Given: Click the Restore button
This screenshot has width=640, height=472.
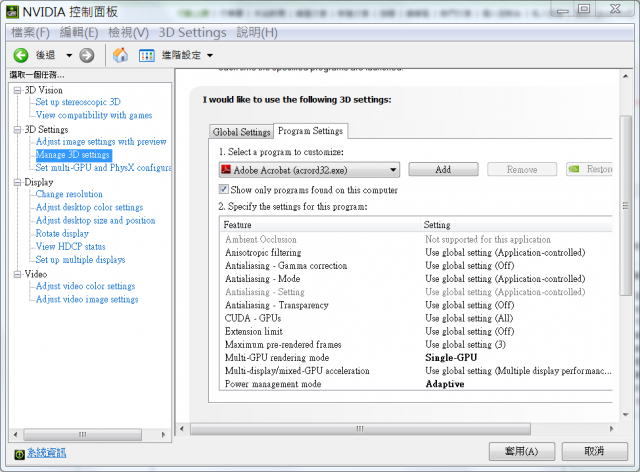Looking at the screenshot, I should tap(589, 169).
